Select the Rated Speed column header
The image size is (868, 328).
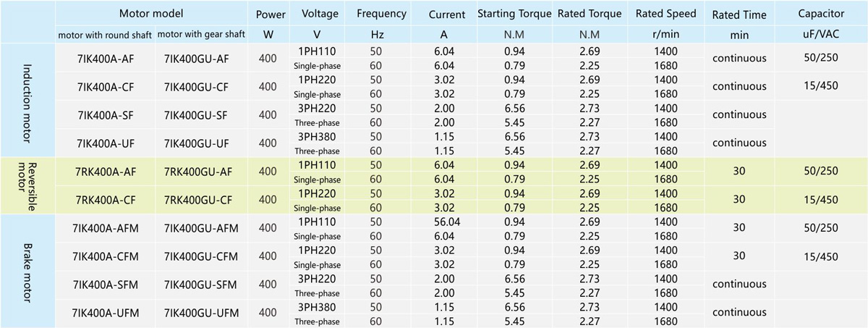point(666,14)
